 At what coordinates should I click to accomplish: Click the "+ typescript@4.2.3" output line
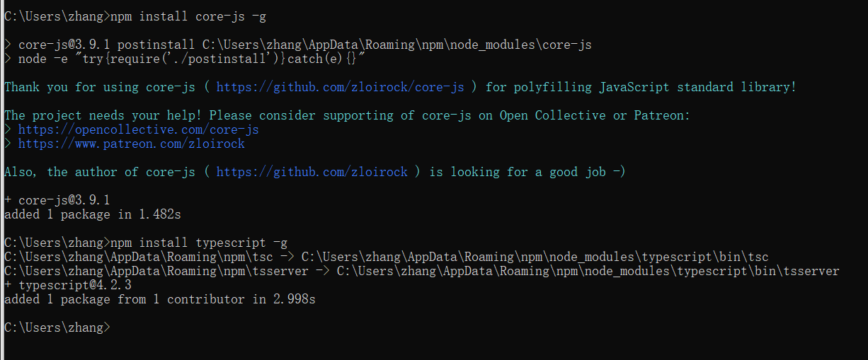pyautogui.click(x=68, y=285)
